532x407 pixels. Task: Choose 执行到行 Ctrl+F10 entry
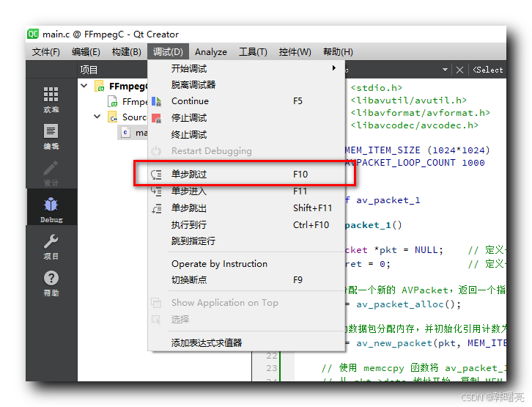(x=246, y=225)
